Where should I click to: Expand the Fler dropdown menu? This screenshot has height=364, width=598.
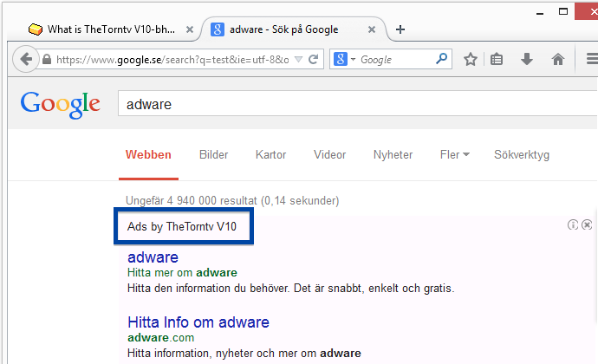455,154
